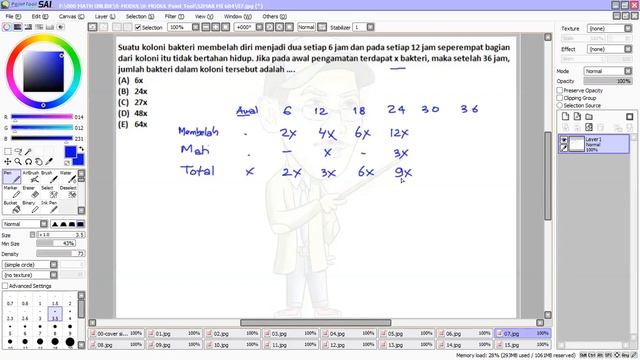The image size is (640, 360).
Task: Pick the rotate canvas tool
Action: click(28, 162)
